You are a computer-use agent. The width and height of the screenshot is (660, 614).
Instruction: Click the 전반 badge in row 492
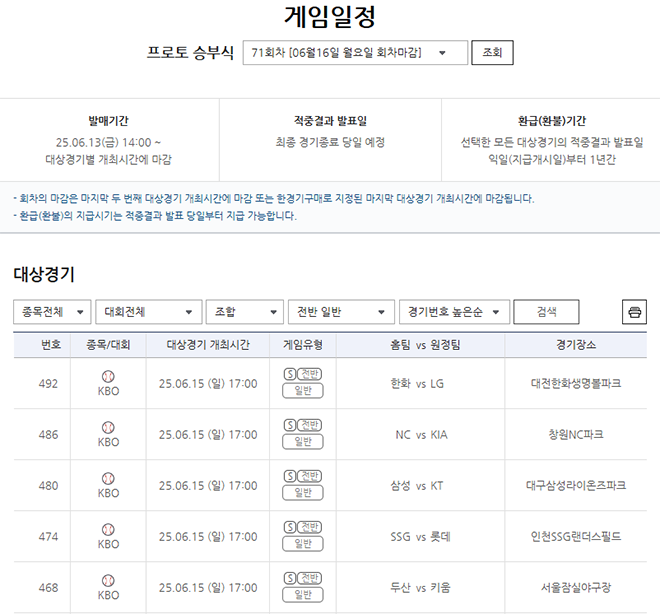coord(309,374)
